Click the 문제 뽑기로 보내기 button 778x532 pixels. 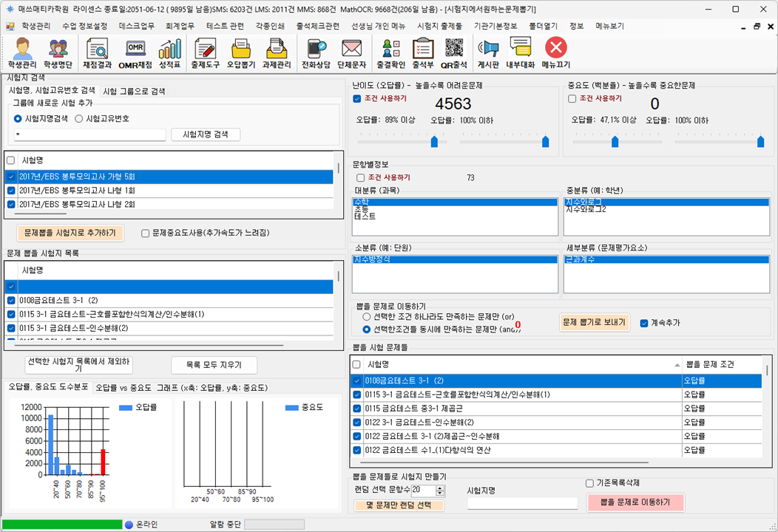[x=595, y=322]
